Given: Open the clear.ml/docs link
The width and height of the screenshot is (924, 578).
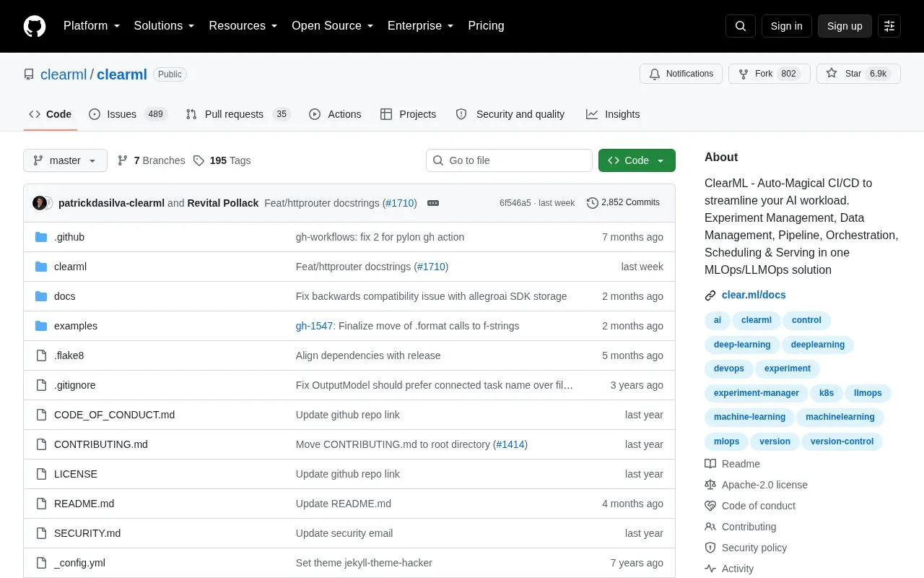Looking at the screenshot, I should point(754,296).
